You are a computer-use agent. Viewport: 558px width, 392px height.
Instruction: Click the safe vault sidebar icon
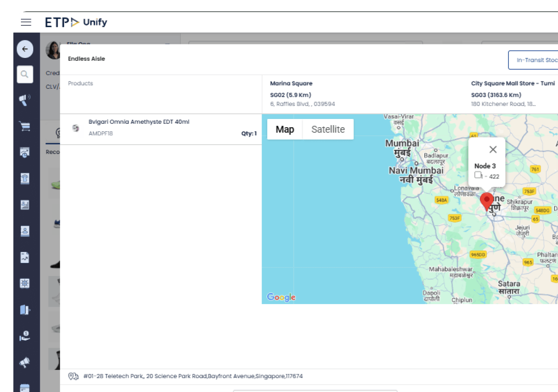25,283
